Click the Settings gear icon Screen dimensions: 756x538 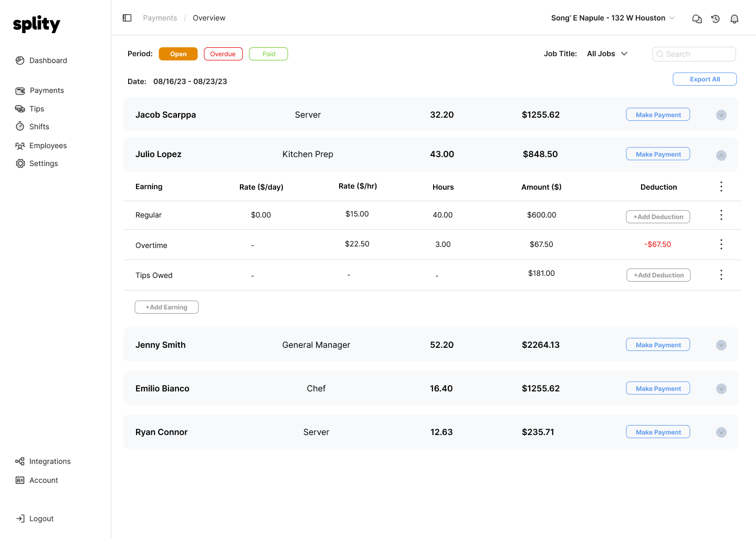tap(20, 163)
